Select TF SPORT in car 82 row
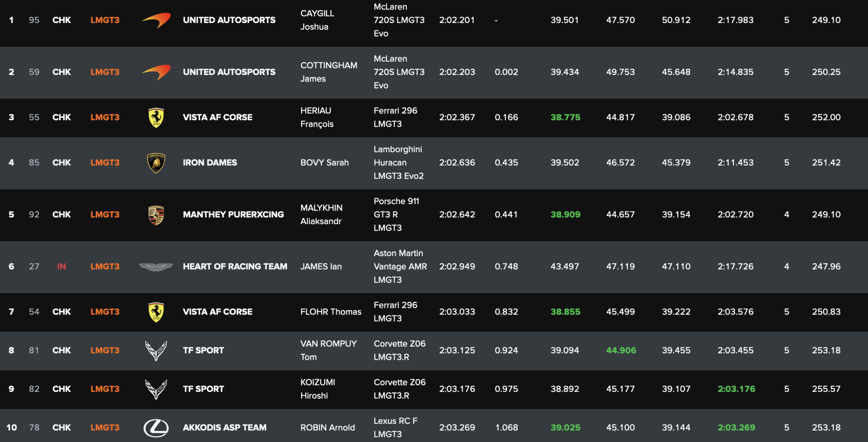 pos(203,389)
